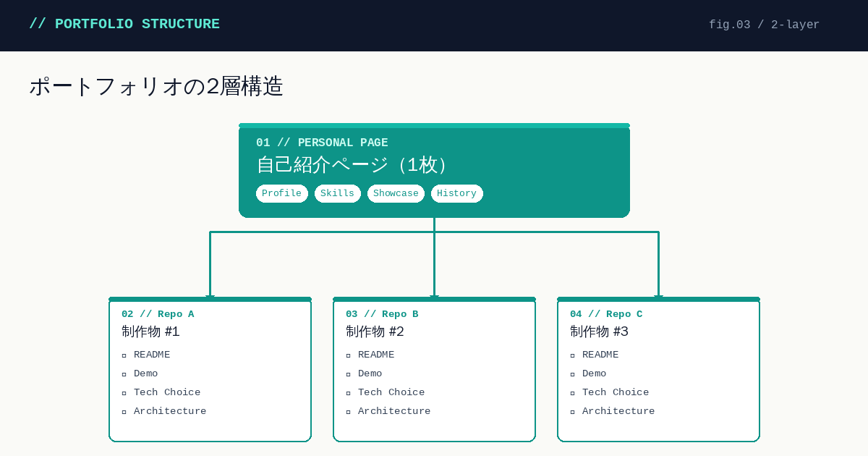868x456 pixels.
Task: Click Architecture in the Repo A card
Action: [170, 411]
